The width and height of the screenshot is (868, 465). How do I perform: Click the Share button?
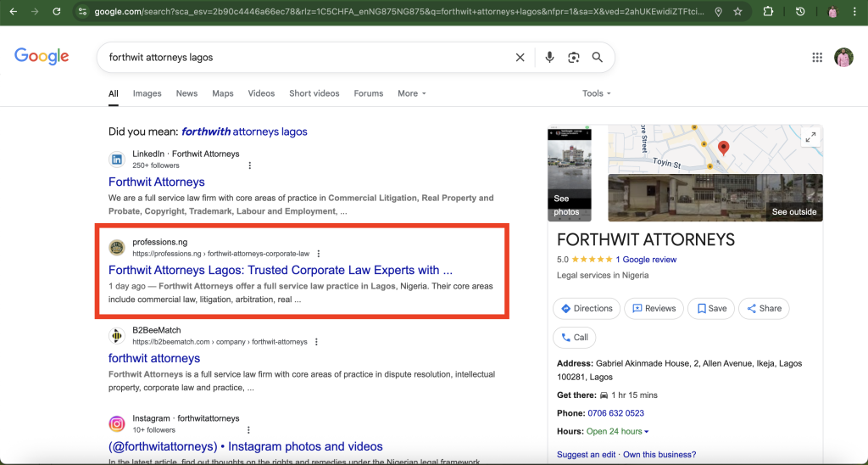[764, 309]
